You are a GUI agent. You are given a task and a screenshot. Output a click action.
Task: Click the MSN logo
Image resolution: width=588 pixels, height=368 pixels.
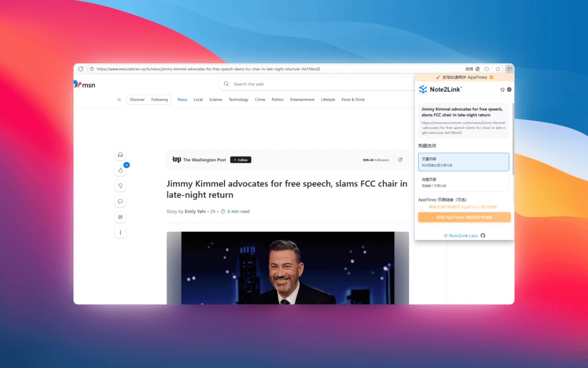pos(85,85)
